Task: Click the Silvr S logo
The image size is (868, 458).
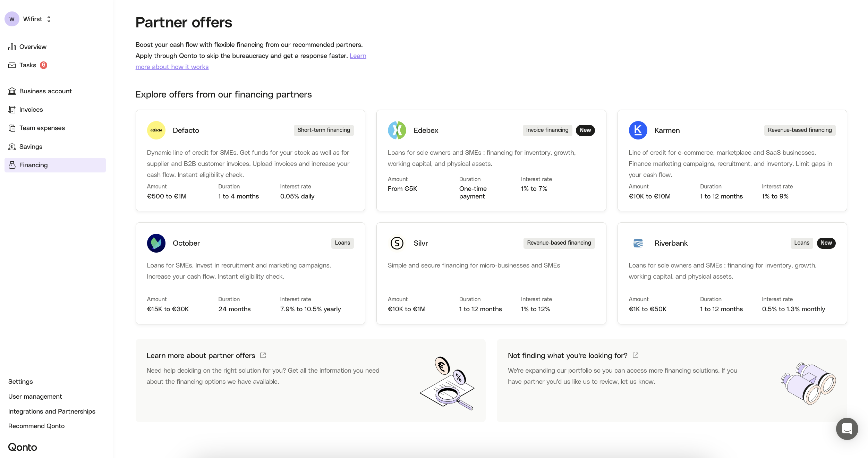Action: (397, 243)
